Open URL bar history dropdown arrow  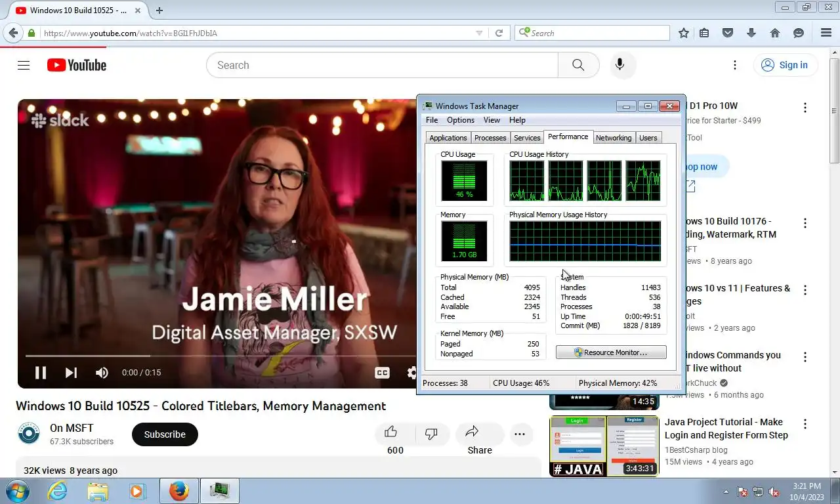(x=479, y=33)
